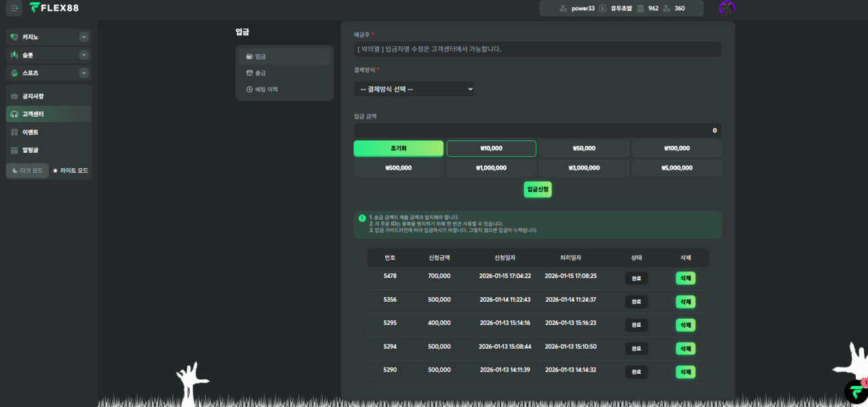Delete deposit record number 5478
Screen dimensions: 868x407
(x=685, y=278)
